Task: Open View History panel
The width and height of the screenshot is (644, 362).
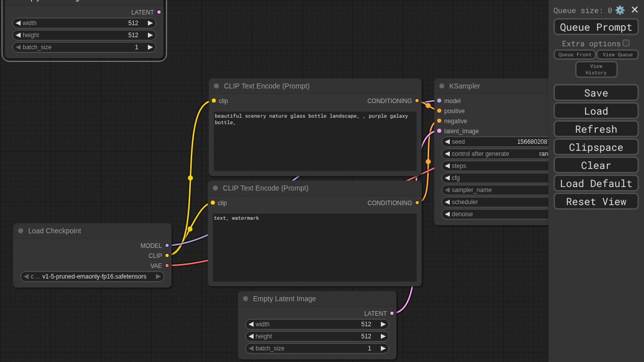Action: (x=596, y=69)
